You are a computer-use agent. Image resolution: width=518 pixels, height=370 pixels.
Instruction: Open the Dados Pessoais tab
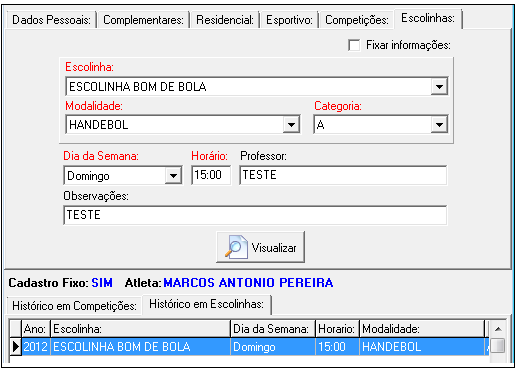[x=52, y=20]
